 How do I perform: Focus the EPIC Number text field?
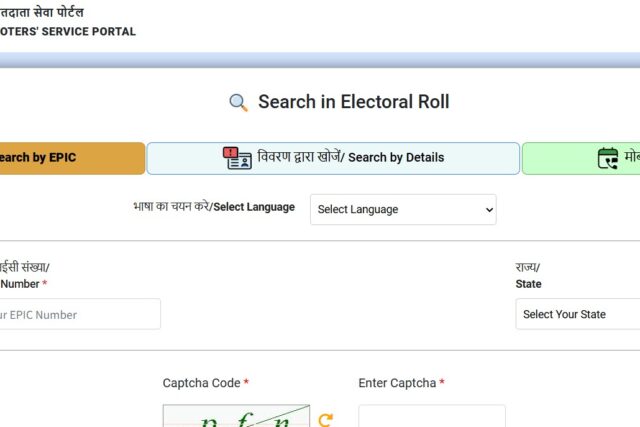coord(80,314)
